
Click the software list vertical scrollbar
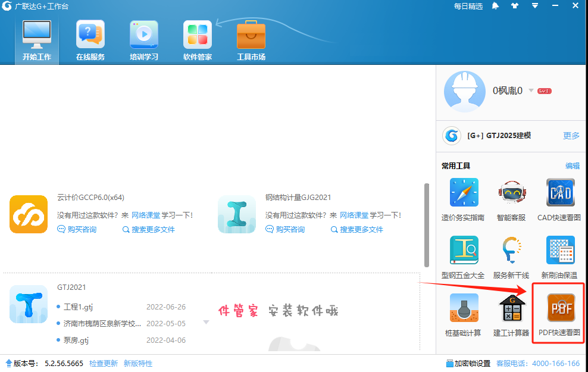427,225
